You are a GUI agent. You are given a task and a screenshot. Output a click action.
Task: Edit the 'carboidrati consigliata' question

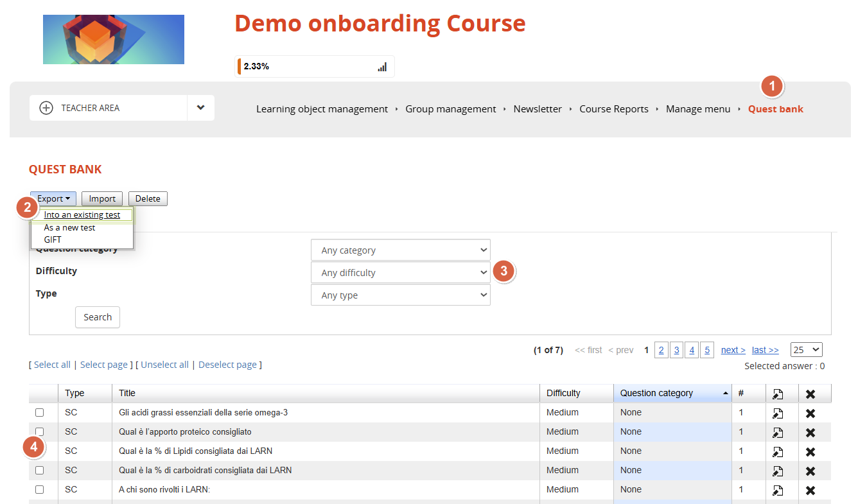point(777,471)
